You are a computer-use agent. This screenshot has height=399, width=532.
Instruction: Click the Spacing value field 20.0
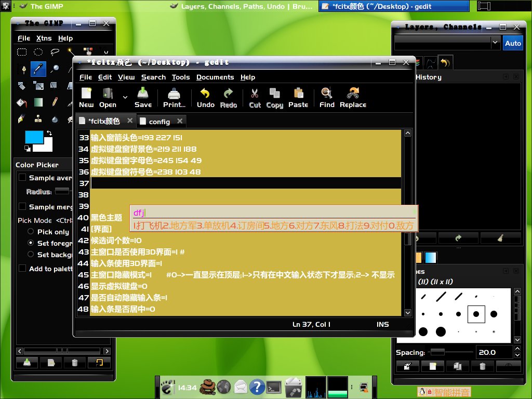(x=494, y=352)
